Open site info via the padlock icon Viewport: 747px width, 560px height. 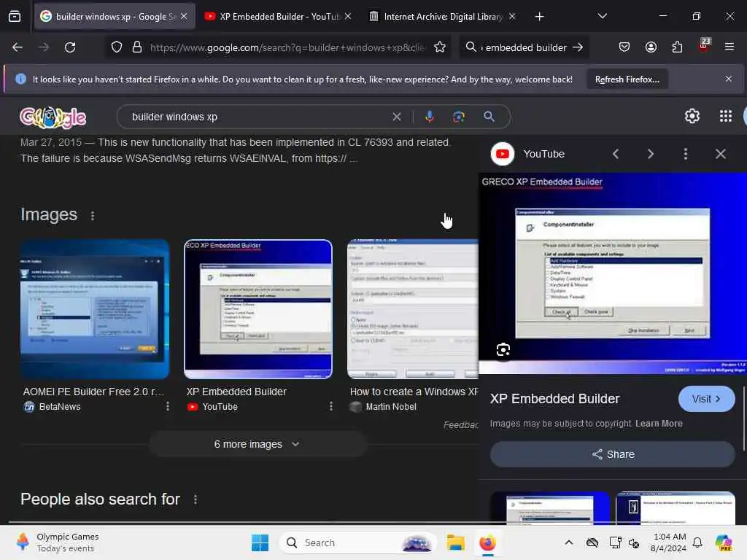pyautogui.click(x=137, y=47)
